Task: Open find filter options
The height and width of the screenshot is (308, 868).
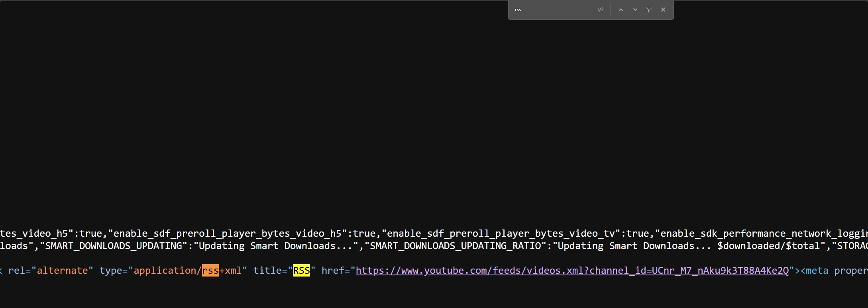Action: [x=649, y=10]
